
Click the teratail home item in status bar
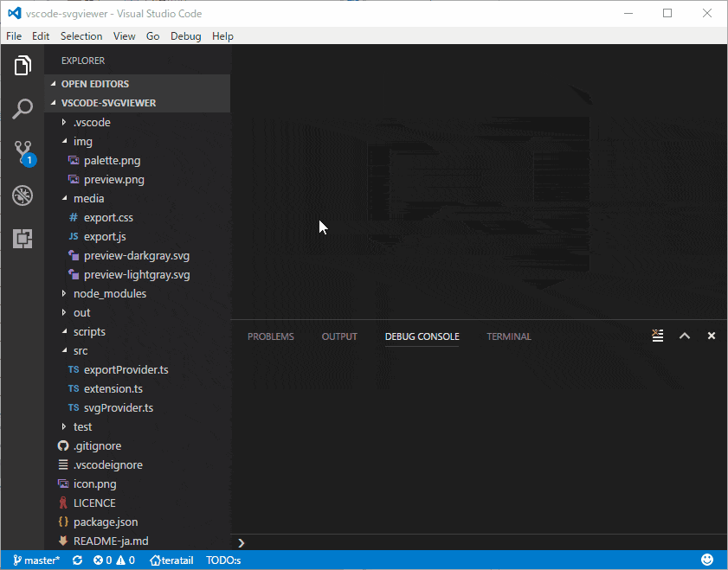[x=171, y=560]
